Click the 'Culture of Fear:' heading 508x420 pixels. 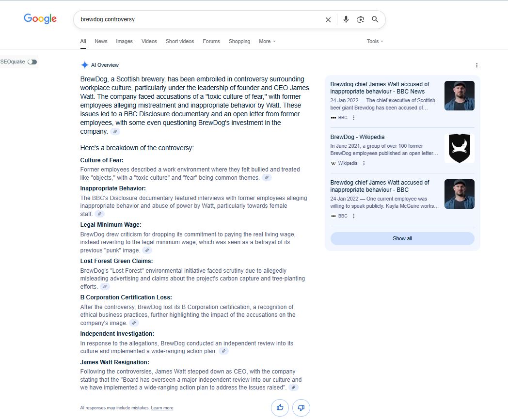tap(102, 160)
